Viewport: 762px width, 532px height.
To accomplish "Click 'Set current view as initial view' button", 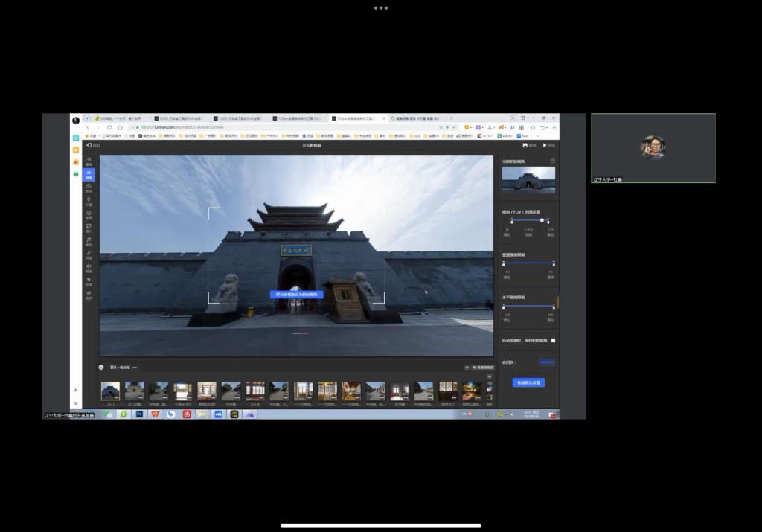I will pos(296,295).
